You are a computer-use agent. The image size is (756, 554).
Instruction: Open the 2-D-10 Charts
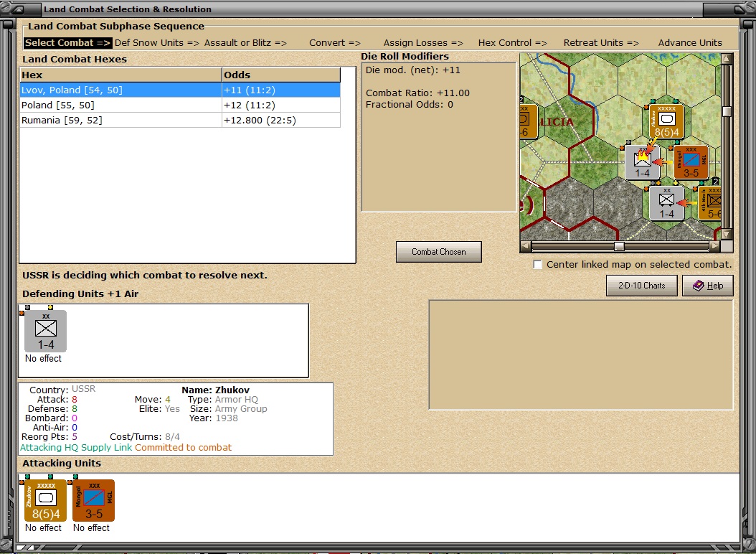[641, 286]
